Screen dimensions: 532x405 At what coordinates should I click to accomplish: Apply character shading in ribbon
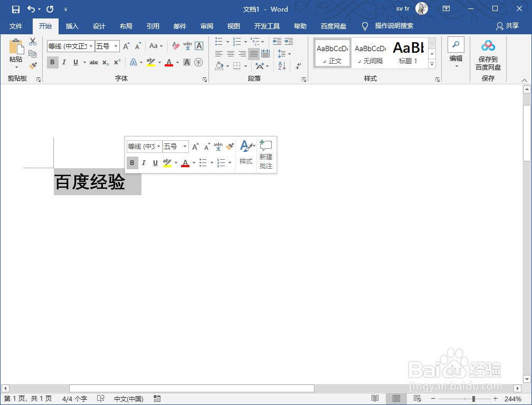click(x=187, y=62)
